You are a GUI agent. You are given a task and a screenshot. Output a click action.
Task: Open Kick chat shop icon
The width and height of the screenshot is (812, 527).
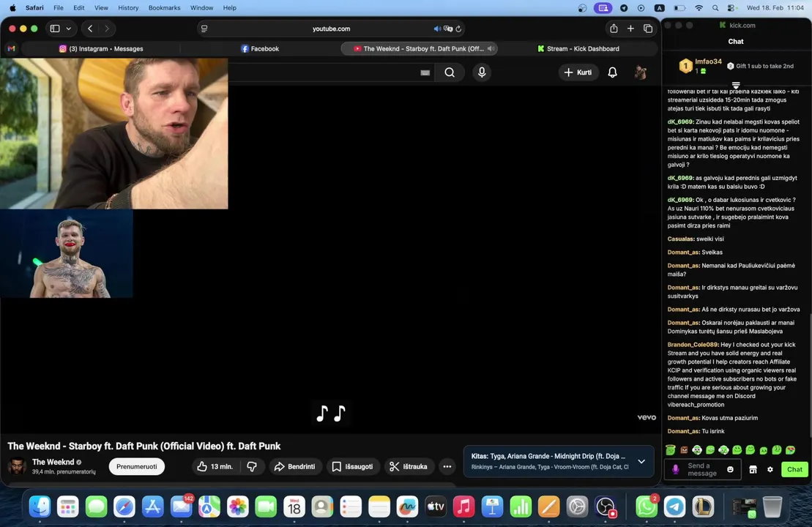click(753, 469)
